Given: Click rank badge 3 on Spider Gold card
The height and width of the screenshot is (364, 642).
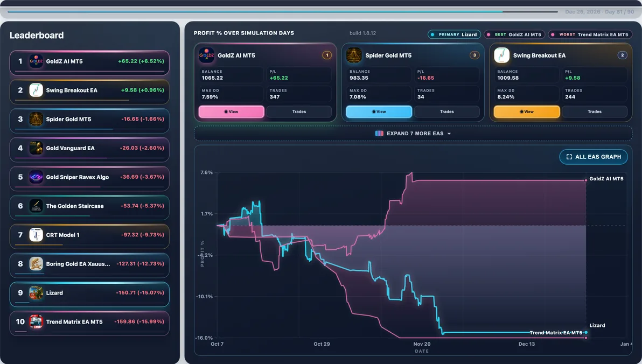Looking at the screenshot, I should (474, 55).
